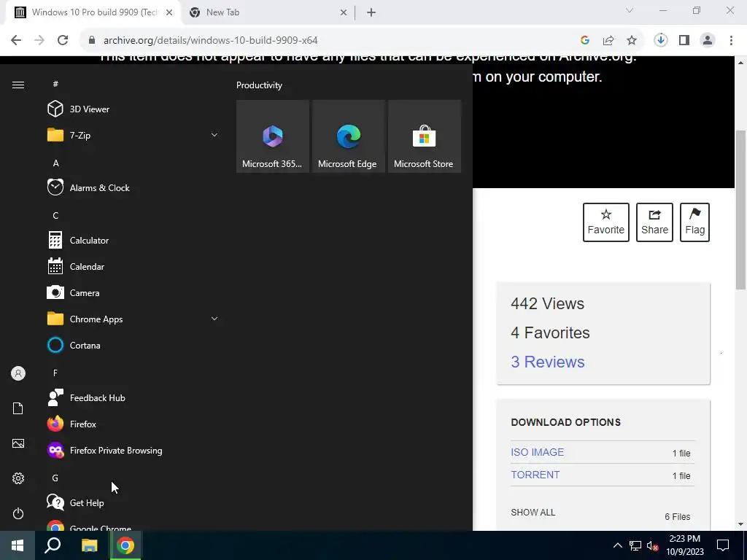Open Pictures from the Start sidebar
Image resolution: width=747 pixels, height=560 pixels.
[x=18, y=443]
